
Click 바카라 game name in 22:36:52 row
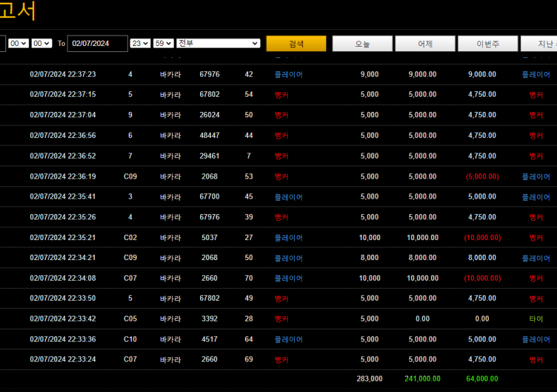(x=171, y=156)
